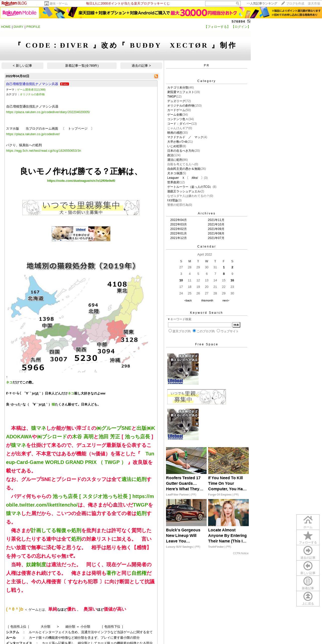Screen dimensions: 322x644
Task: Open the 2022年04月 archive
Action: coord(178,220)
